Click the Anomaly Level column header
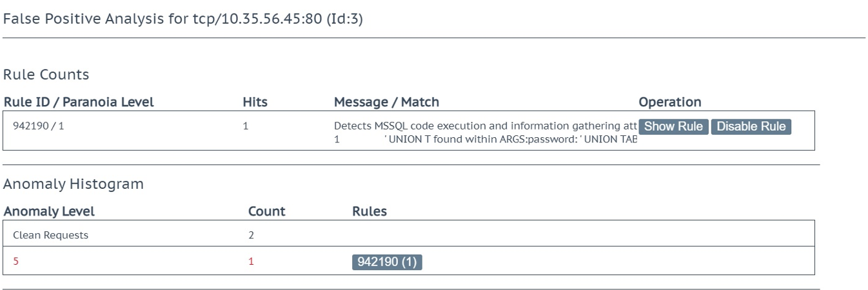Screen dimensions: 868x290 coord(49,211)
